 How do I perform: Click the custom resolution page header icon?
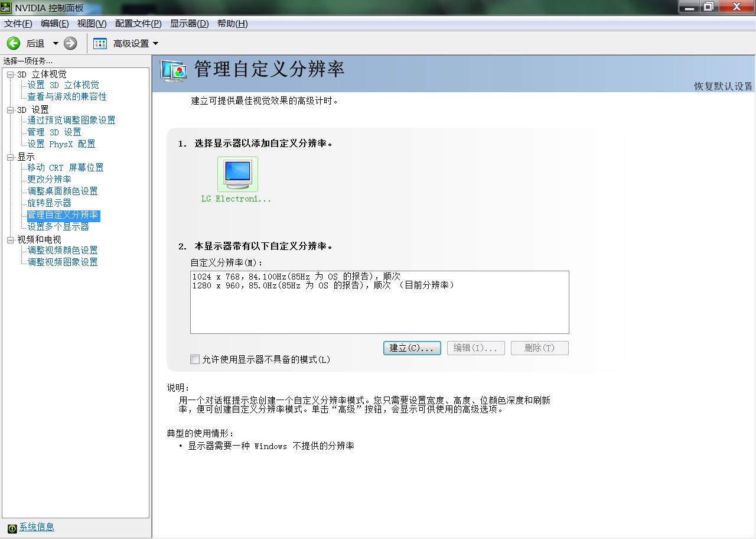coord(174,71)
